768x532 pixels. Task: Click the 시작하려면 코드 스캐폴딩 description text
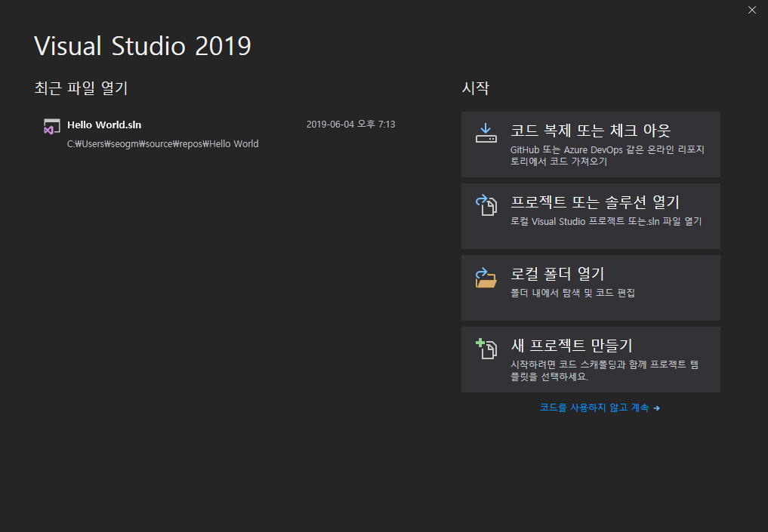[x=604, y=371]
